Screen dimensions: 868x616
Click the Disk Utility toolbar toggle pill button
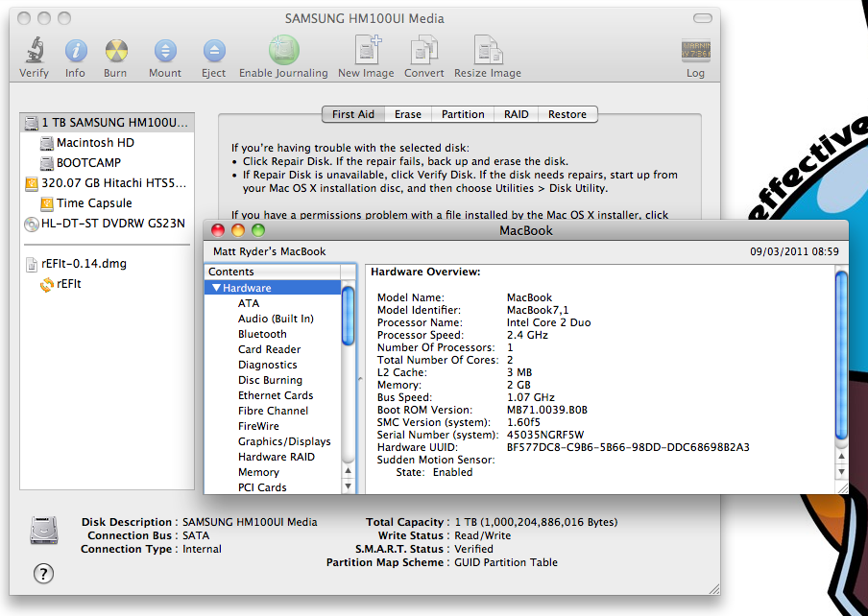(703, 19)
